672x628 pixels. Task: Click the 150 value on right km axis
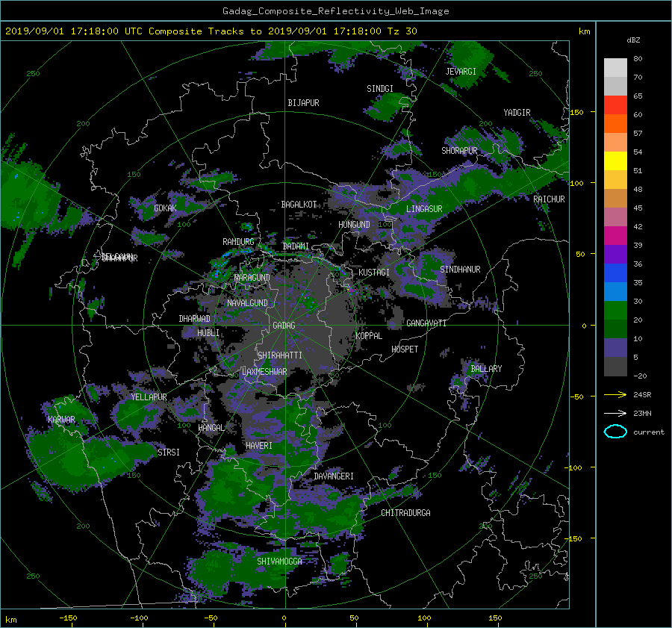coord(576,112)
